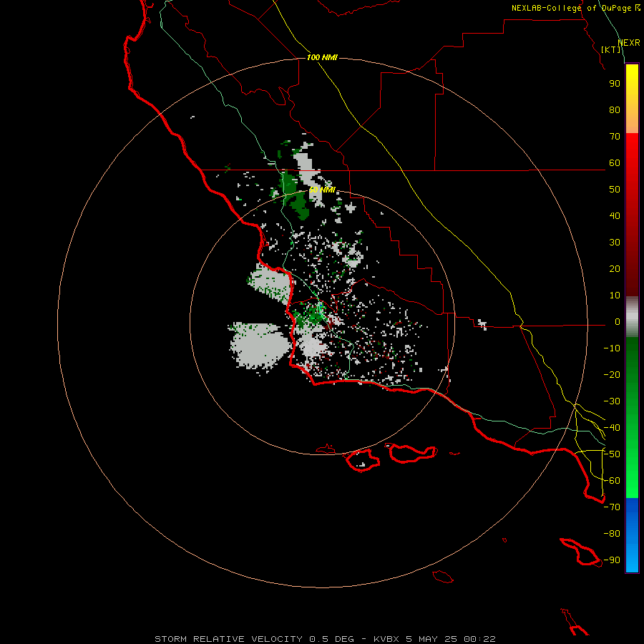
Task: Click the -60 value on the velocity scale
Action: tap(612, 481)
